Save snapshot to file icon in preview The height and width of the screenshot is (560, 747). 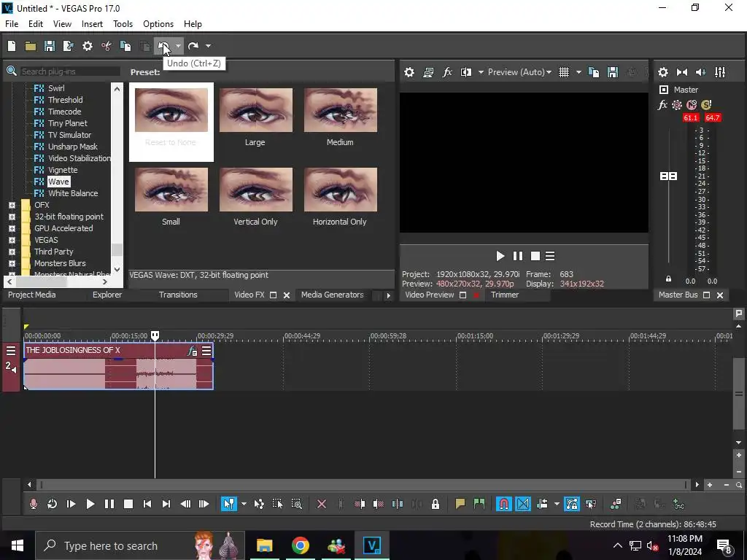click(613, 72)
